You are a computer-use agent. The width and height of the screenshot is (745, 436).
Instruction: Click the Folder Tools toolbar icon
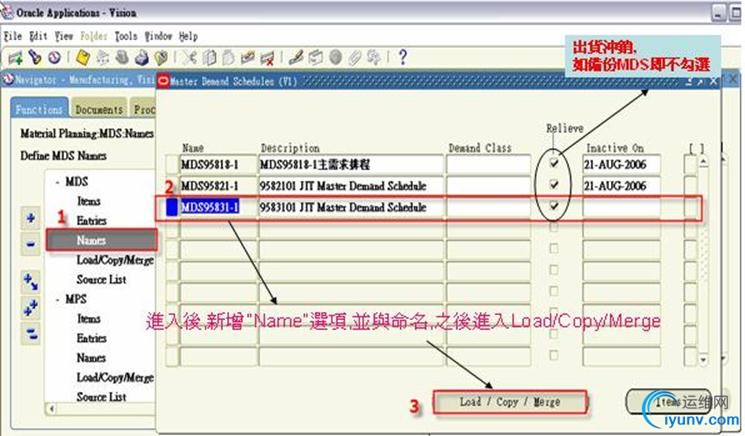(374, 57)
